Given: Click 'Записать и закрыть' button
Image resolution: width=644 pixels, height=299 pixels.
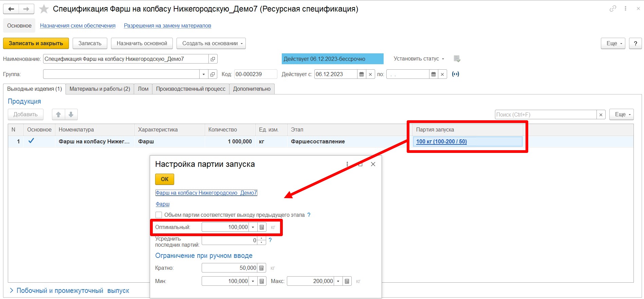Looking at the screenshot, I should click(x=36, y=43).
